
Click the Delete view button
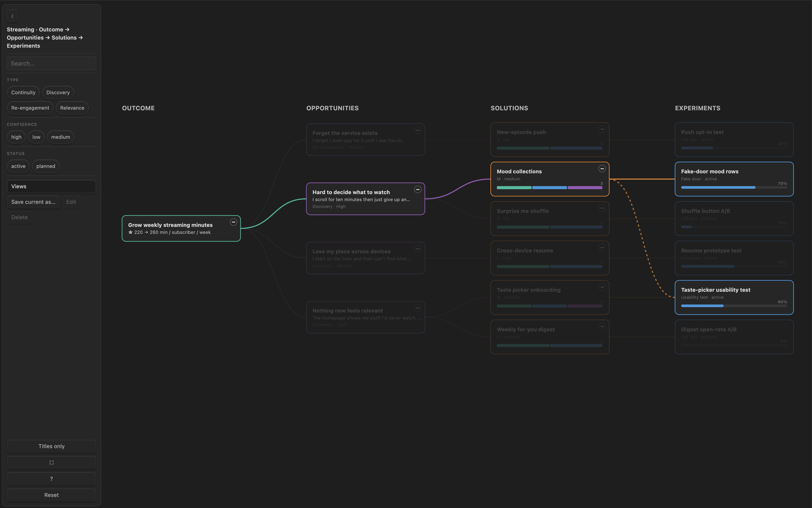[x=19, y=217]
